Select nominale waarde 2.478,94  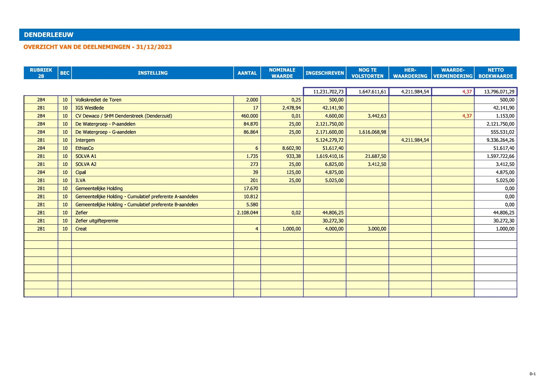coord(282,108)
